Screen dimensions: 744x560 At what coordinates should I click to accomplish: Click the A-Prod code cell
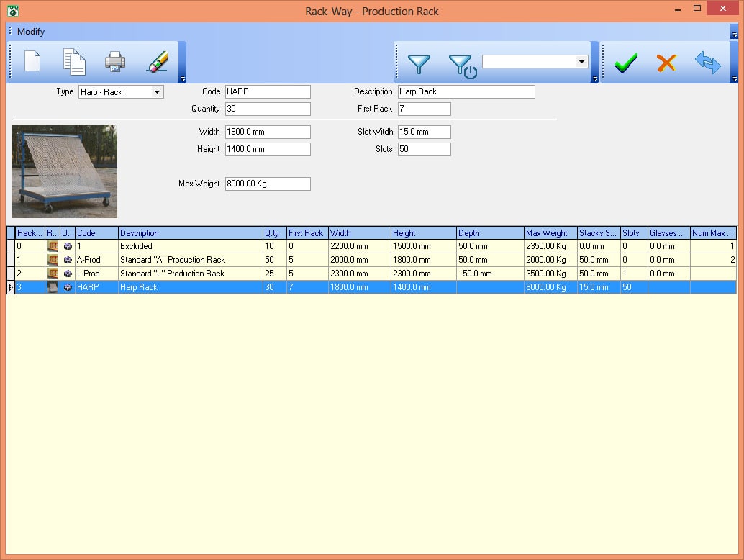[96, 260]
